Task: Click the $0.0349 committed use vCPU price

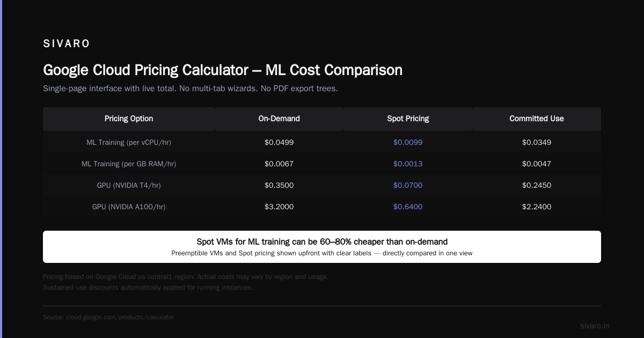Action: tap(537, 142)
